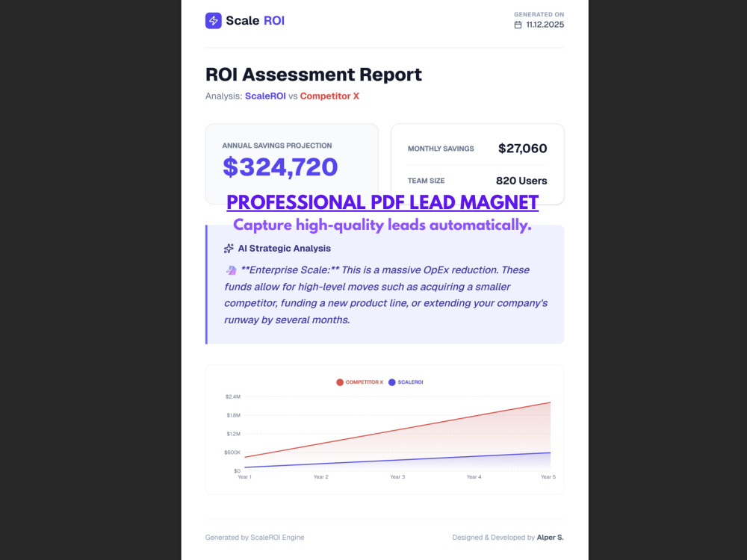
Task: Click the Year 2 axis label
Action: coord(320,477)
